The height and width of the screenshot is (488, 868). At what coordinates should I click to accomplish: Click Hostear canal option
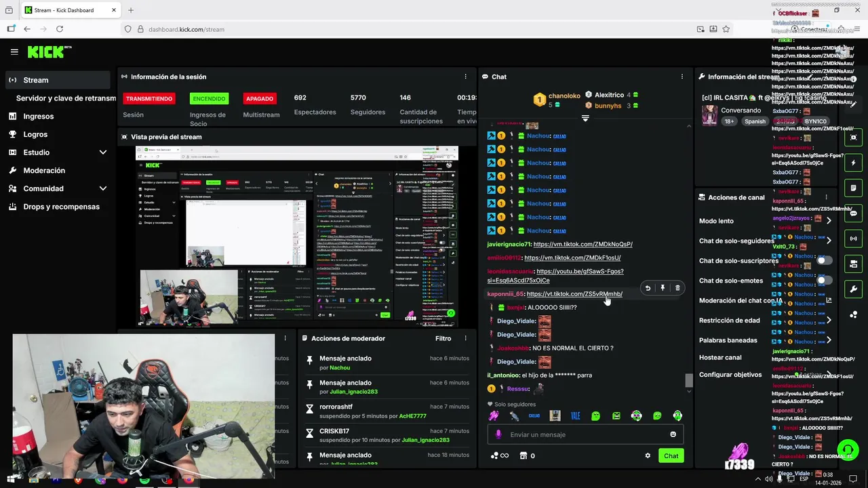720,357
